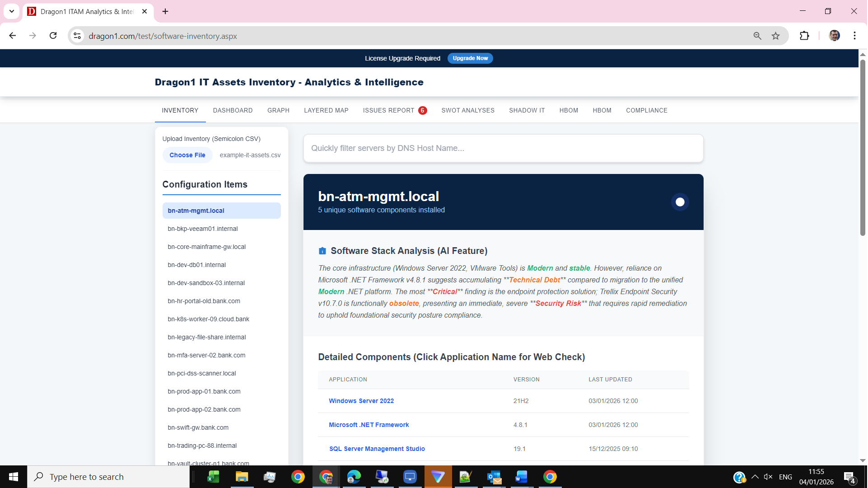This screenshot has width=868, height=488.
Task: Open the Issues Report tab
Action: tap(388, 110)
